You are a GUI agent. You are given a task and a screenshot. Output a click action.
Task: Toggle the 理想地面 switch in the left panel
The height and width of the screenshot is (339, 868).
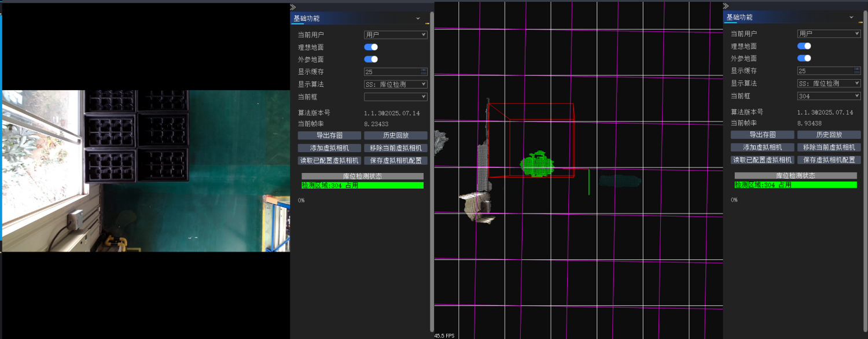pos(370,46)
